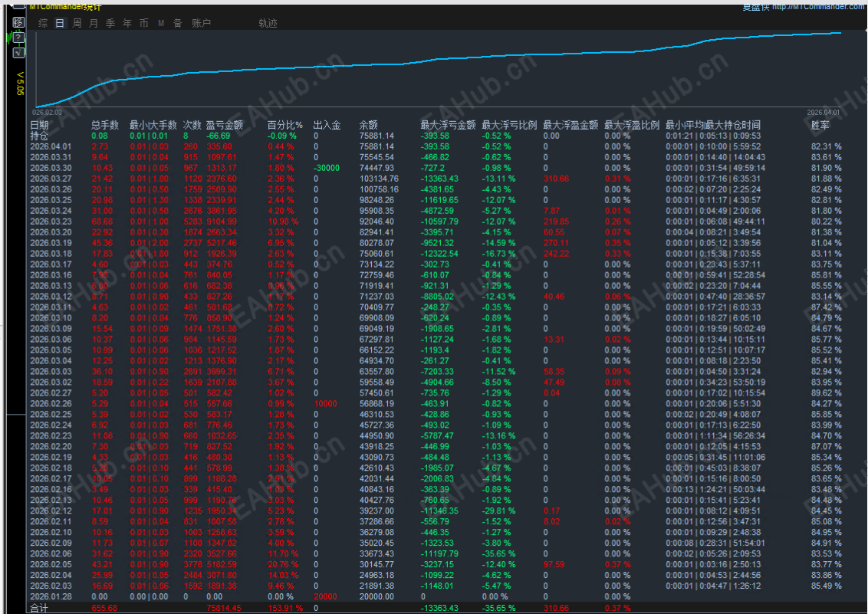Viewport: 868px width, 614px height.
Task: Click the total lots value 655.68
Action: [x=104, y=609]
